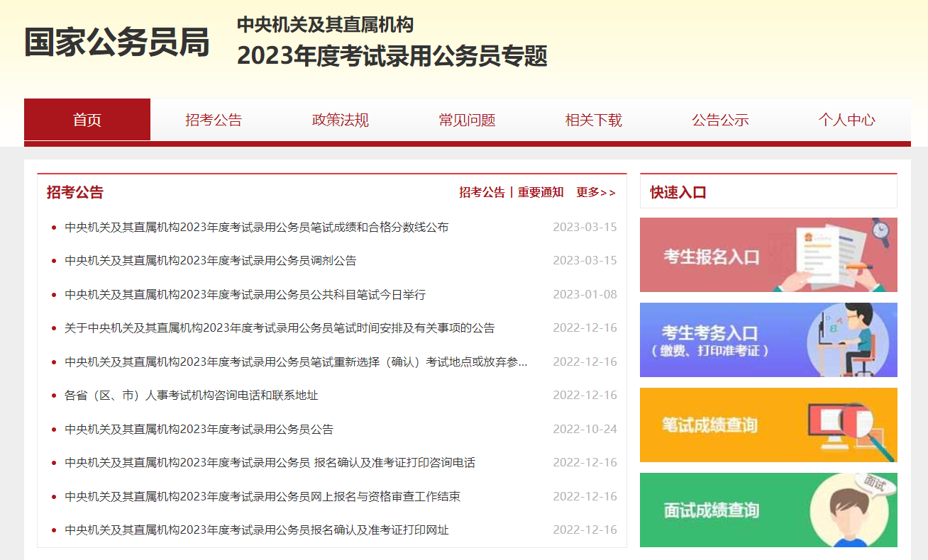Open the 公共科目笔试今日举行 news link
Screen dimensions: 928x560
[245, 295]
